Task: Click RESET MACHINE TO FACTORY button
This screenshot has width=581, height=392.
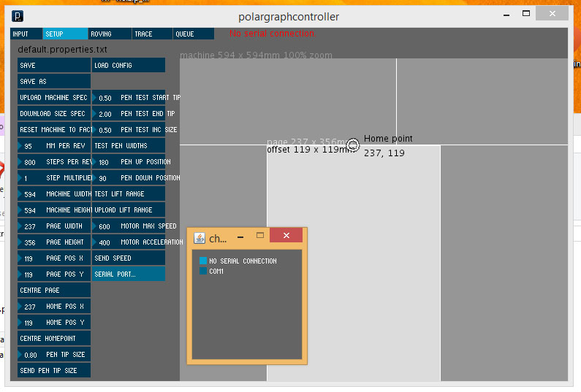Action: 54,129
